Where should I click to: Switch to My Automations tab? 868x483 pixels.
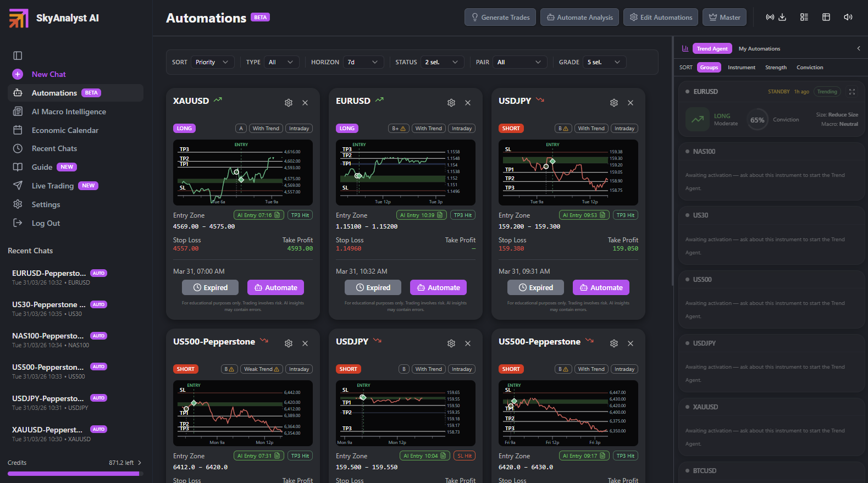(759, 49)
